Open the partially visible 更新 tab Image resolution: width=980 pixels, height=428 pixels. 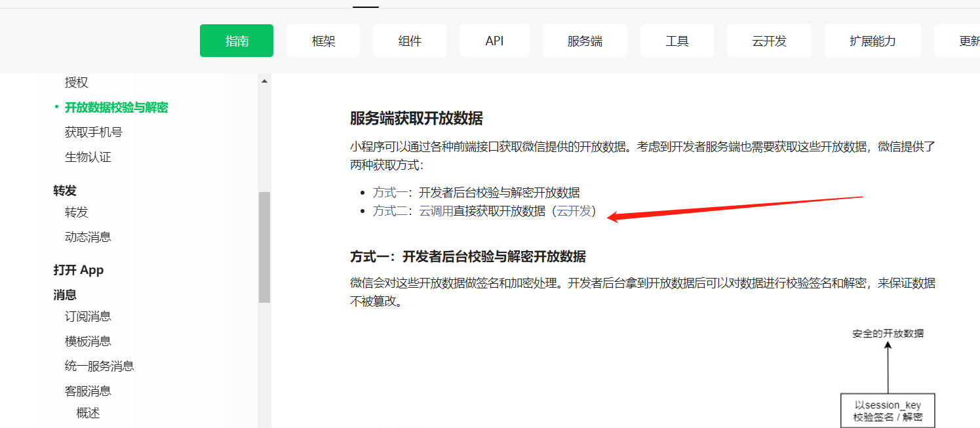point(958,41)
